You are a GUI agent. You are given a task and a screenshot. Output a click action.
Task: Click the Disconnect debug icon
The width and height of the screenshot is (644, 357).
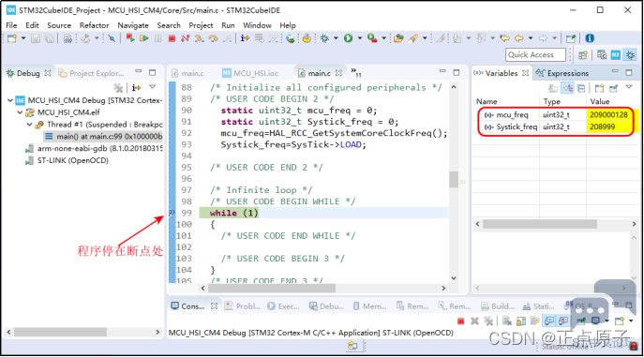tap(186, 38)
